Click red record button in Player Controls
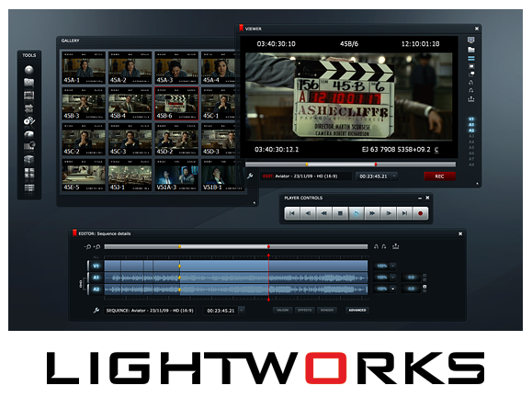This screenshot has height=397, width=532. [421, 213]
